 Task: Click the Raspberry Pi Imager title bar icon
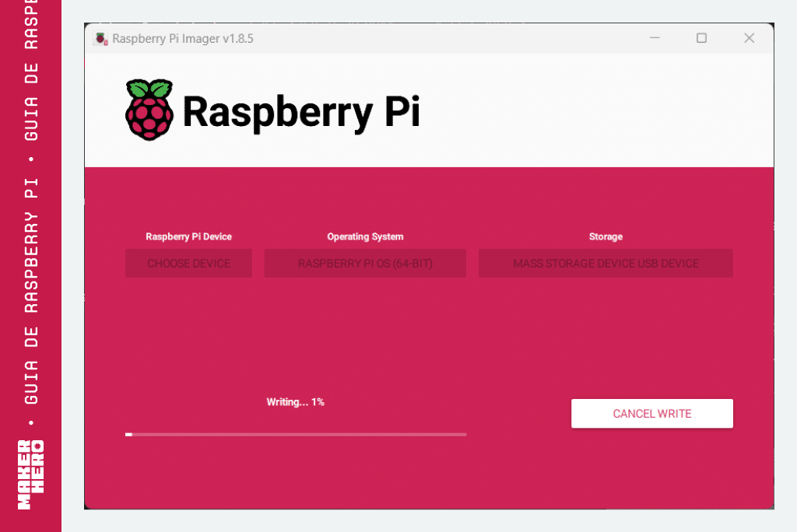point(100,39)
